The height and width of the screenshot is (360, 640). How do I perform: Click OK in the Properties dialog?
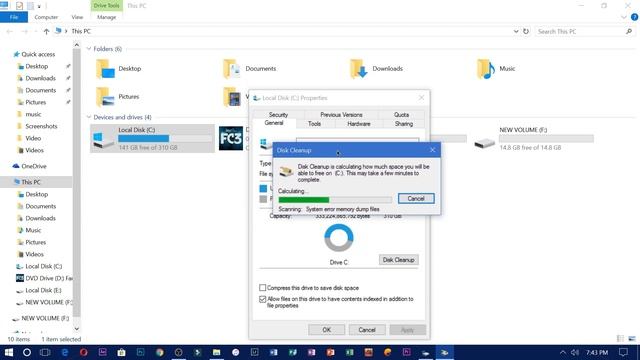327,330
